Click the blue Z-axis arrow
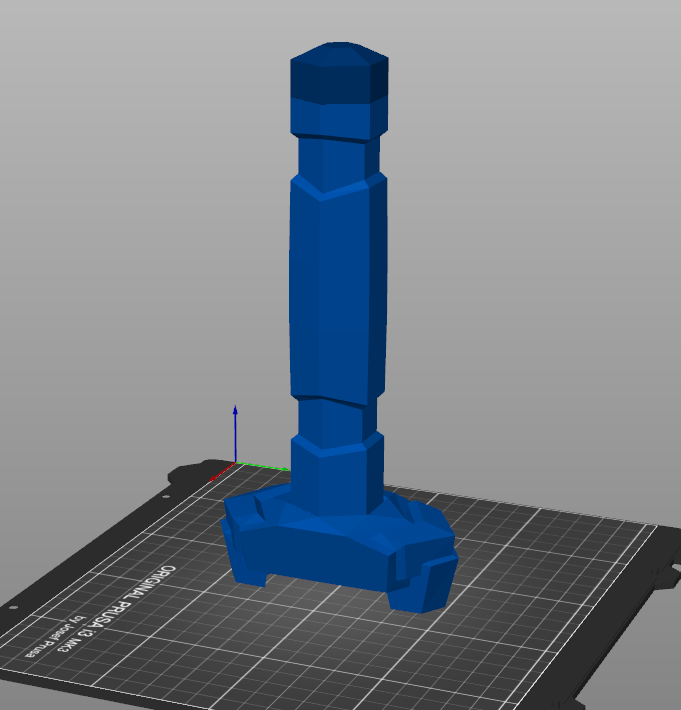 235,434
